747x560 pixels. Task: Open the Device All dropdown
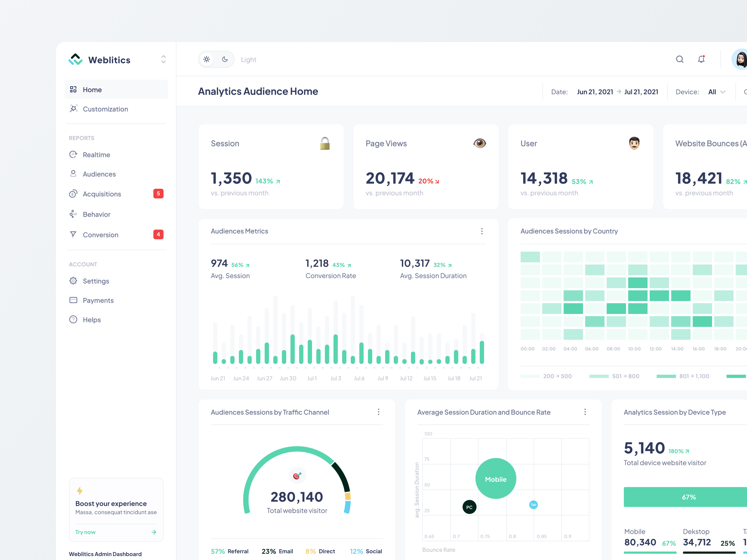[x=717, y=92]
